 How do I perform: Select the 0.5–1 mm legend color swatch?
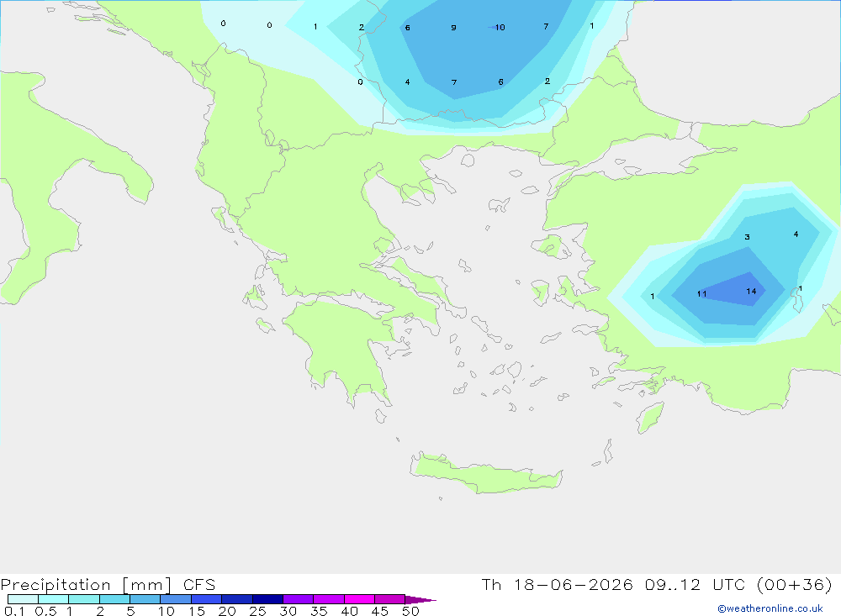pyautogui.click(x=54, y=599)
